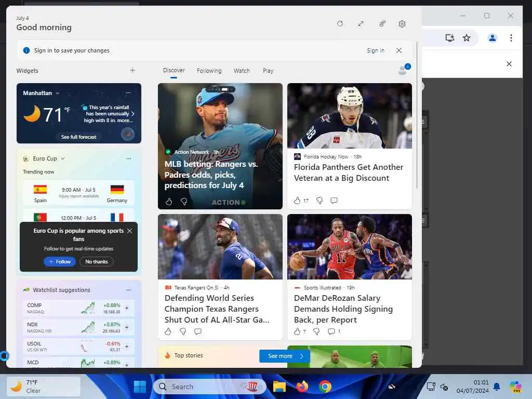Follow Euro Cup updates
532x399 pixels.
point(59,262)
